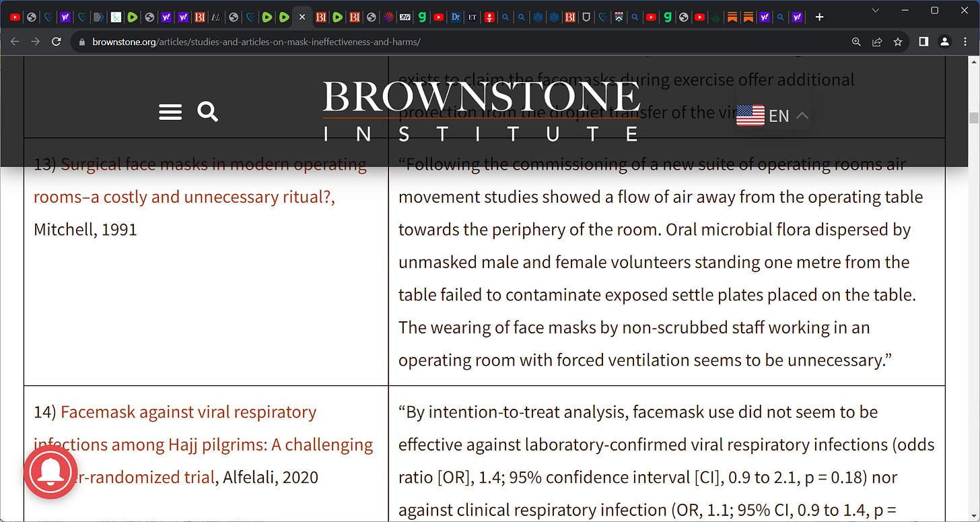980x522 pixels.
Task: Click the site search magnifier icon
Action: pos(208,112)
